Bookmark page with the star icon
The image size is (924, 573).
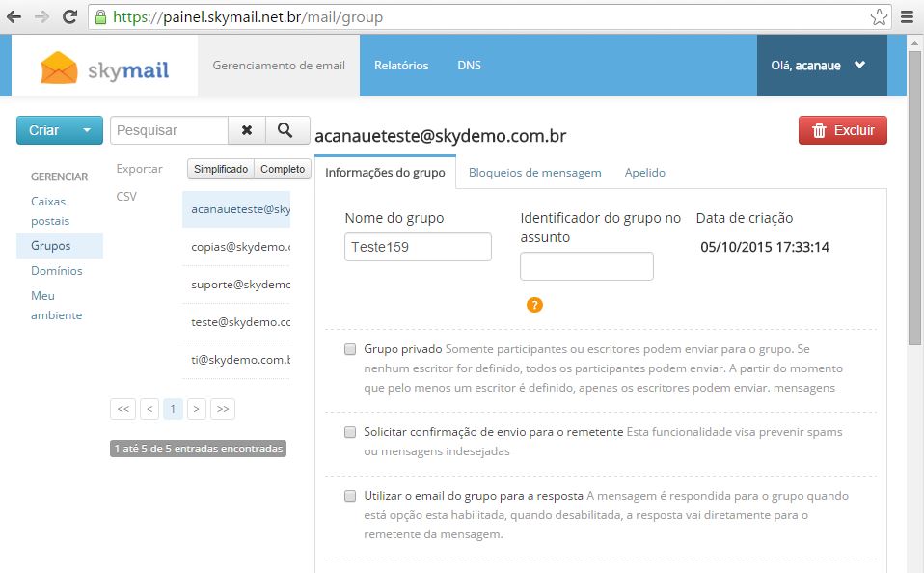tap(879, 16)
